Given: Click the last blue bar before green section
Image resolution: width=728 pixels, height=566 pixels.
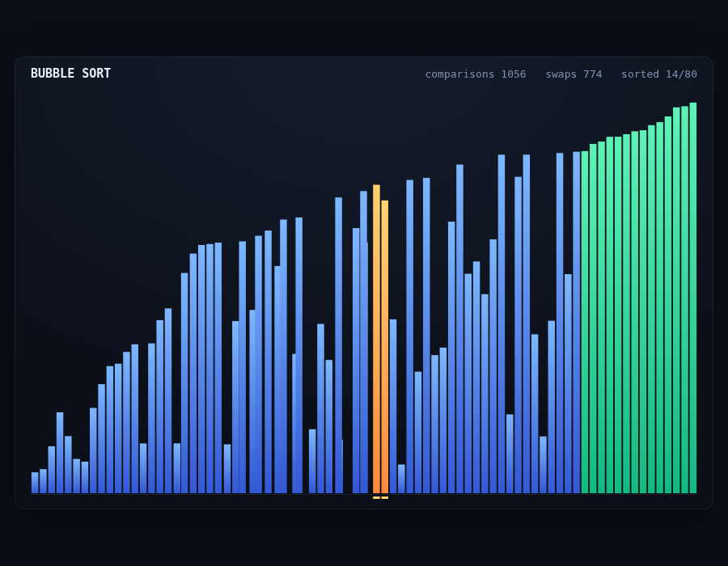Looking at the screenshot, I should (576, 323).
